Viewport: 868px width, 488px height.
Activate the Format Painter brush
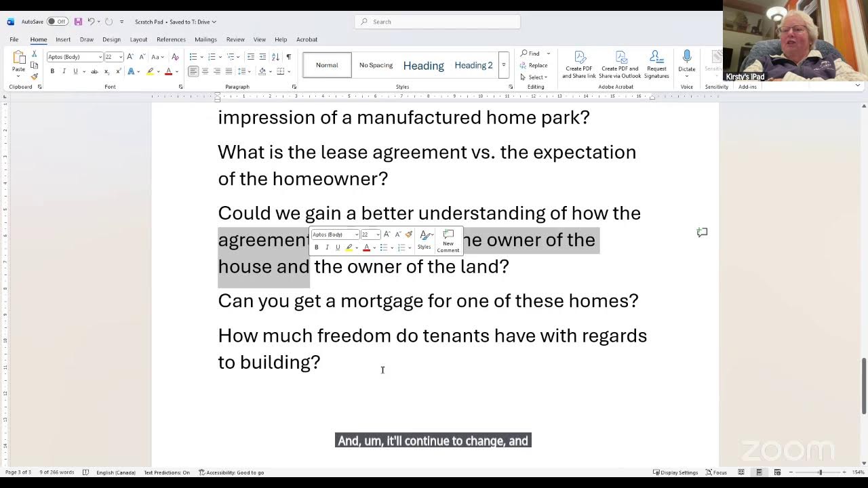pos(34,76)
